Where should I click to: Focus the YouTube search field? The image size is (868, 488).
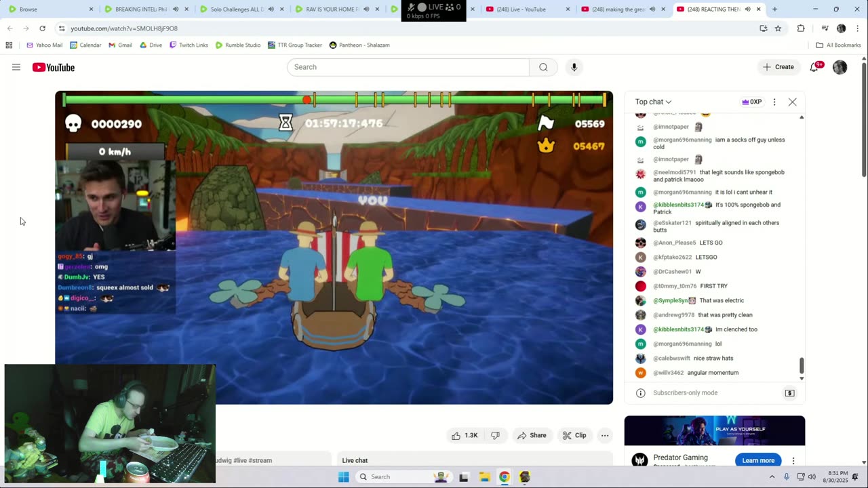coord(408,67)
